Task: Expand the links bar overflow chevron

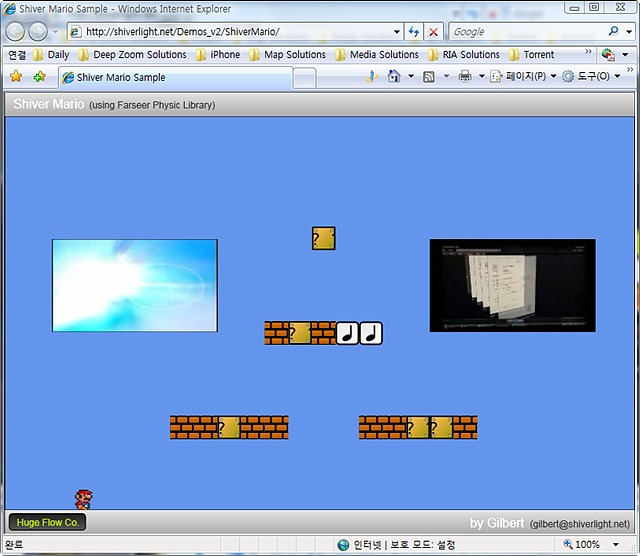Action: pyautogui.click(x=588, y=51)
